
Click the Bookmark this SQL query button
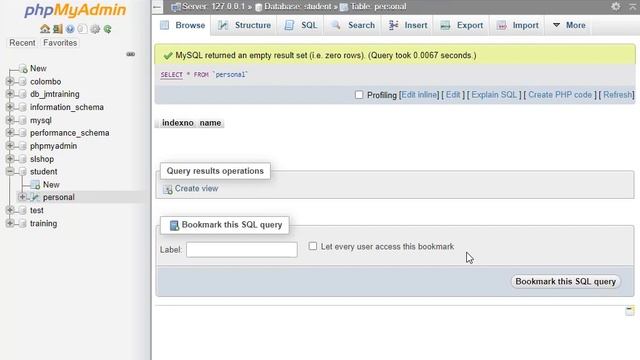tap(565, 282)
